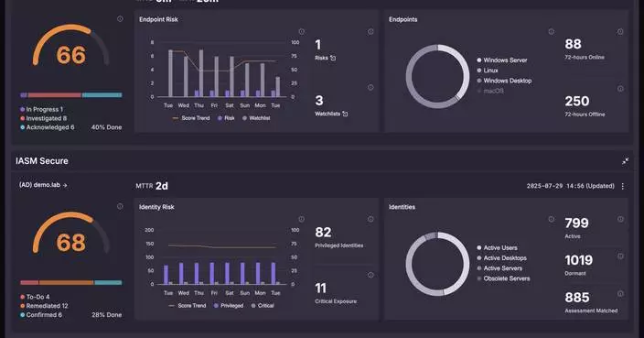Toggle Score Trend in Endpoint Risk legend
Viewport: 644px width, 338px height.
(191, 118)
